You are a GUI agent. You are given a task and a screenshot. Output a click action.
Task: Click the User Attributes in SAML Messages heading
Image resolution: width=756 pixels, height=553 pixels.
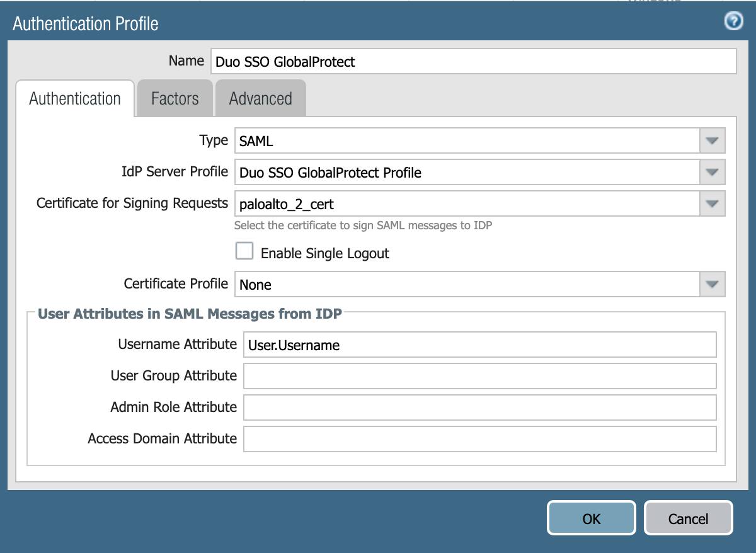[190, 314]
